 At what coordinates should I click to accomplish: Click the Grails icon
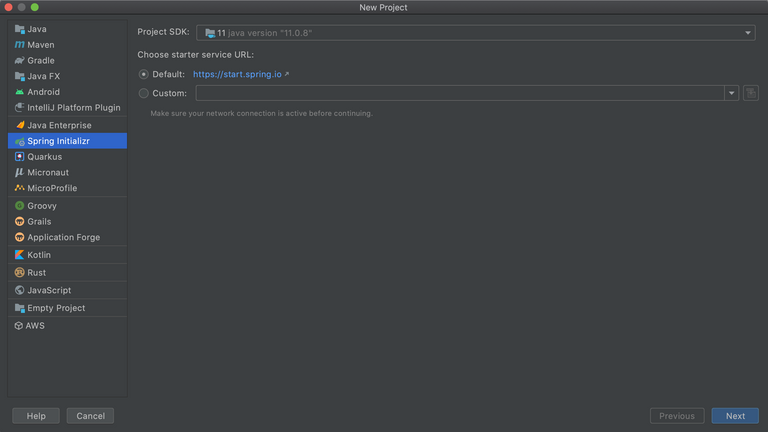[20, 221]
